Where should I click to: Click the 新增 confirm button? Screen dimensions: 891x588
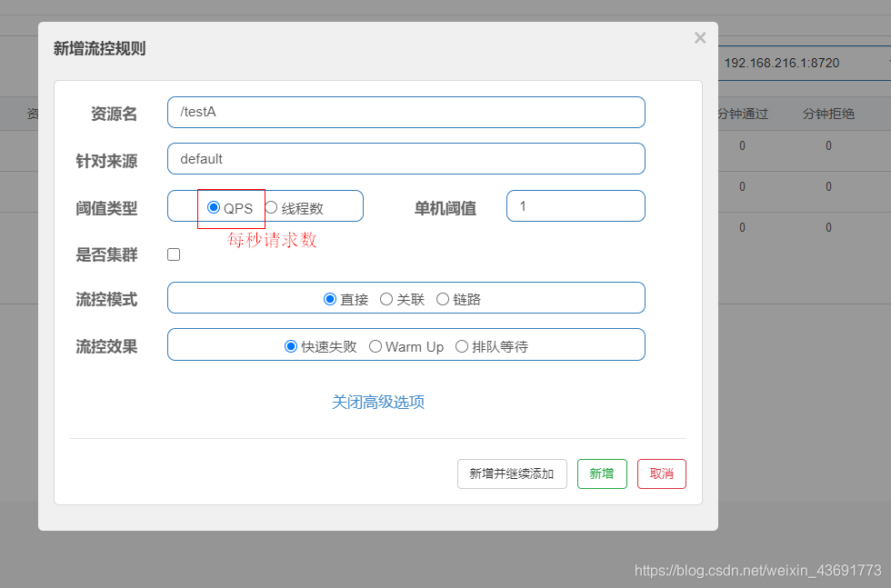click(602, 473)
